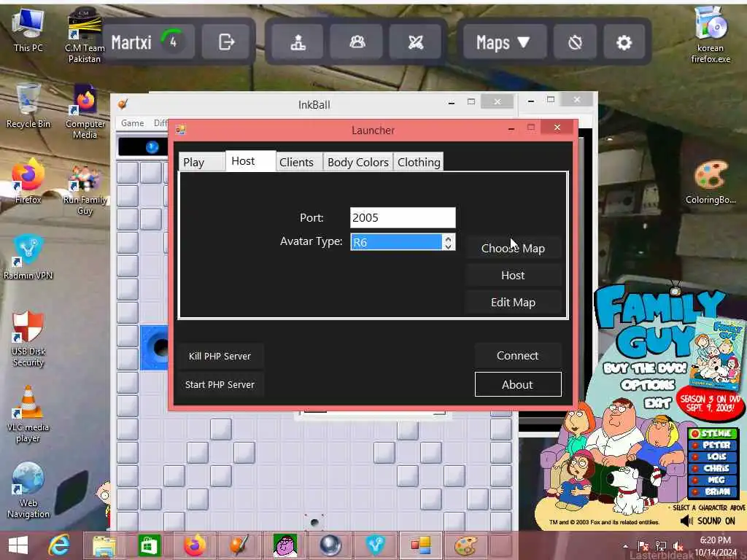Select the Avatar Type R6 field
The image size is (747, 560).
[396, 242]
